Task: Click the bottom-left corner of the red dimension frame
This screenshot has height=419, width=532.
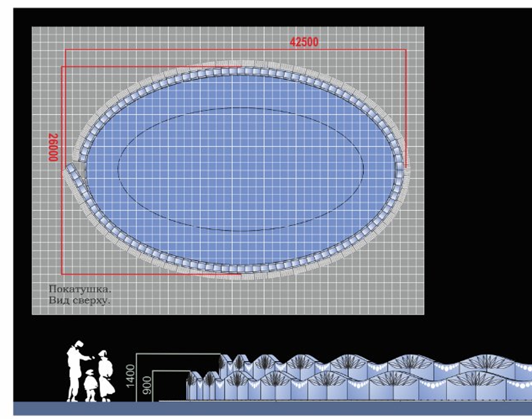Action: tap(62, 274)
